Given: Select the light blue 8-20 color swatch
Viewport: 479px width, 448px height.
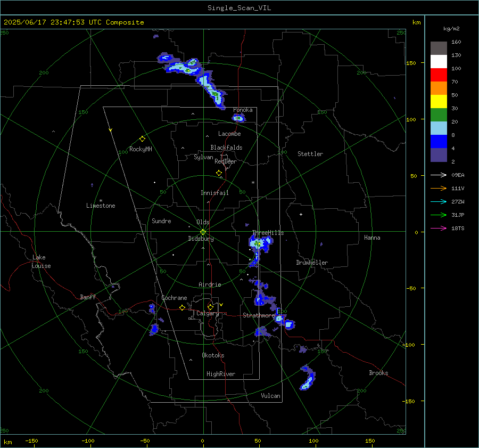Looking at the screenshot, I should (439, 128).
